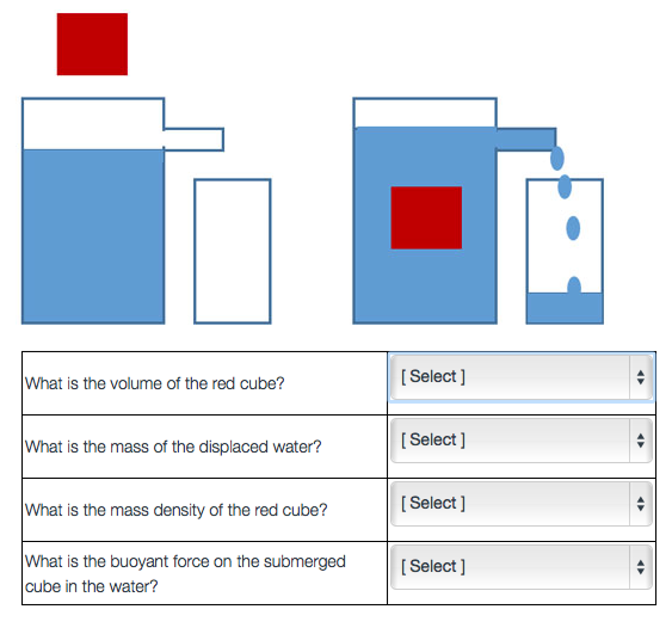The width and height of the screenshot is (672, 634).
Task: Click the stepper arrows on the volume dropdown
Action: 640,377
